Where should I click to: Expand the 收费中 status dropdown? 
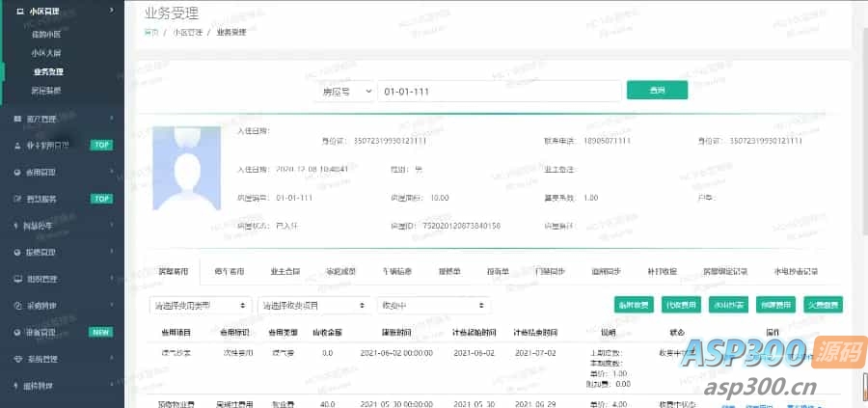[434, 305]
